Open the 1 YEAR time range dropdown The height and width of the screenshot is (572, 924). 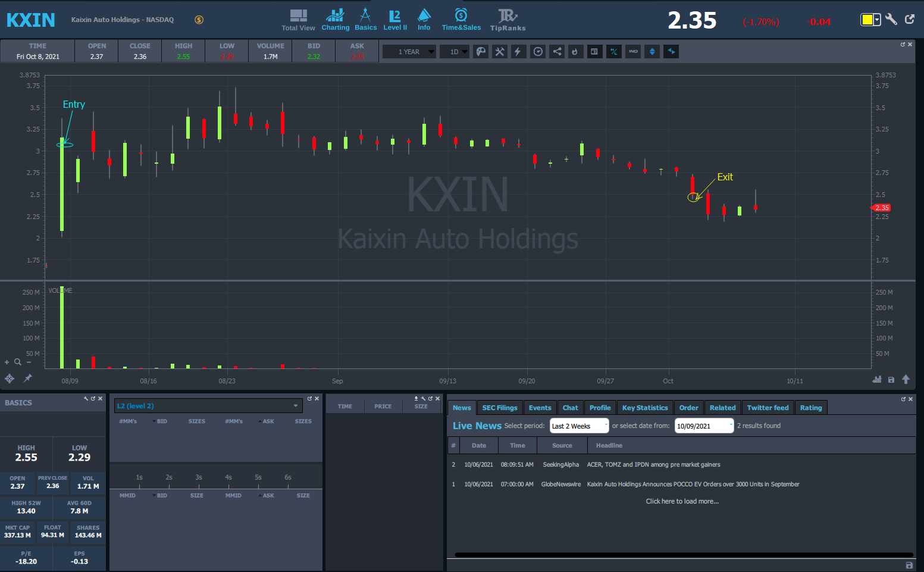409,52
